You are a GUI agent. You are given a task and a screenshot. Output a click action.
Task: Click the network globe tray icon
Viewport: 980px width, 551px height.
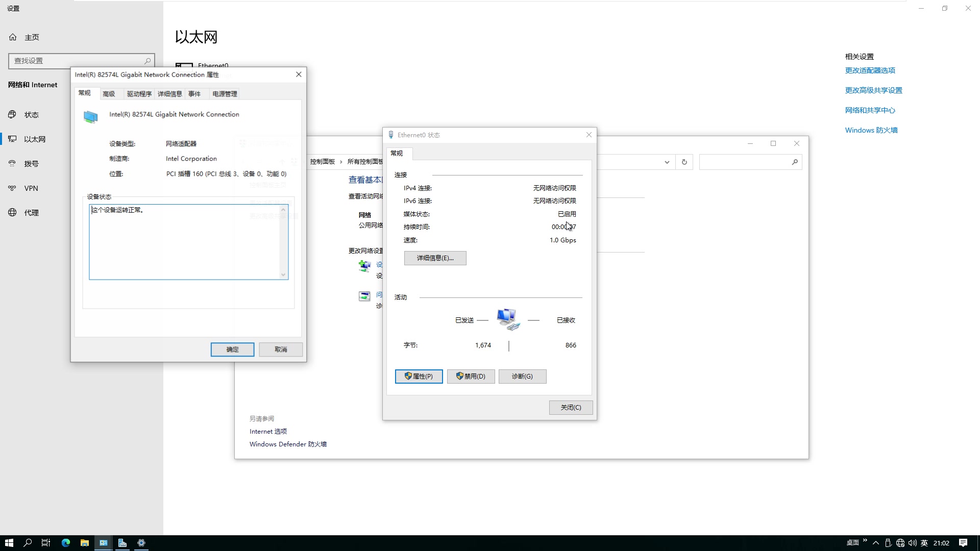pyautogui.click(x=900, y=543)
